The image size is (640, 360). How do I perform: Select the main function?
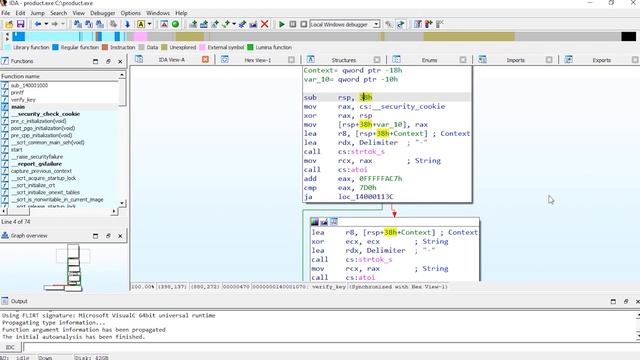click(x=18, y=107)
